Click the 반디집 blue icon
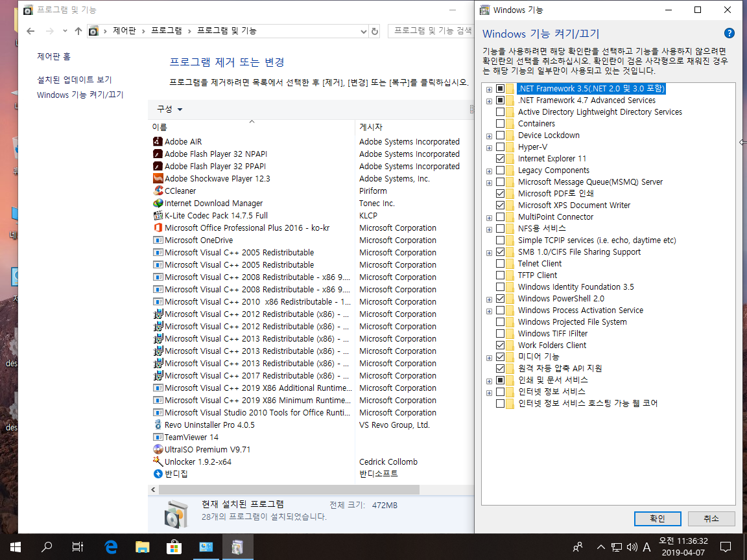This screenshot has width=747, height=560. [x=158, y=474]
